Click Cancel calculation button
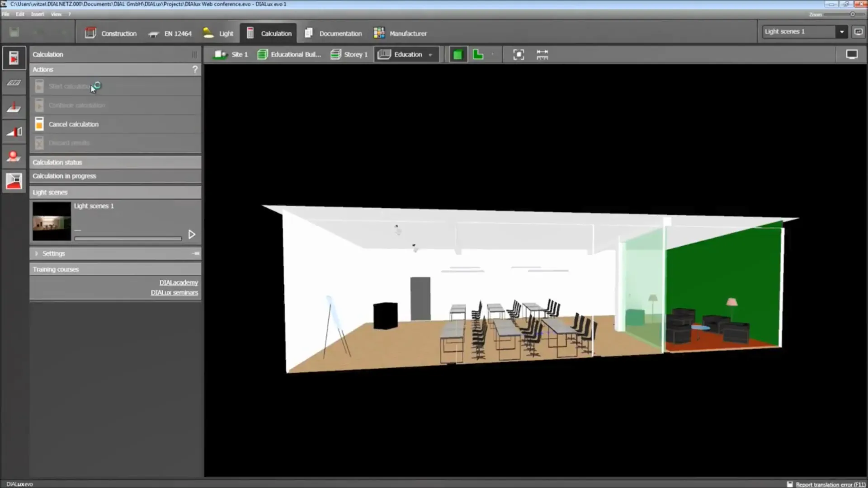The height and width of the screenshot is (488, 868). pyautogui.click(x=73, y=124)
